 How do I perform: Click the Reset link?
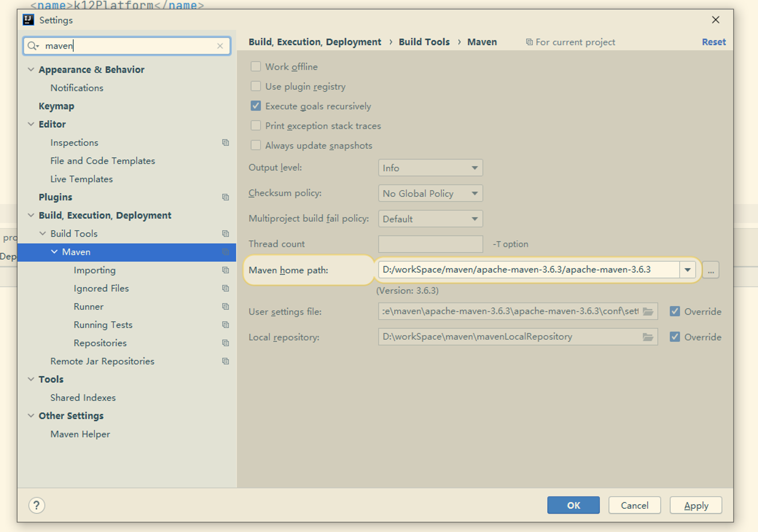pos(714,42)
